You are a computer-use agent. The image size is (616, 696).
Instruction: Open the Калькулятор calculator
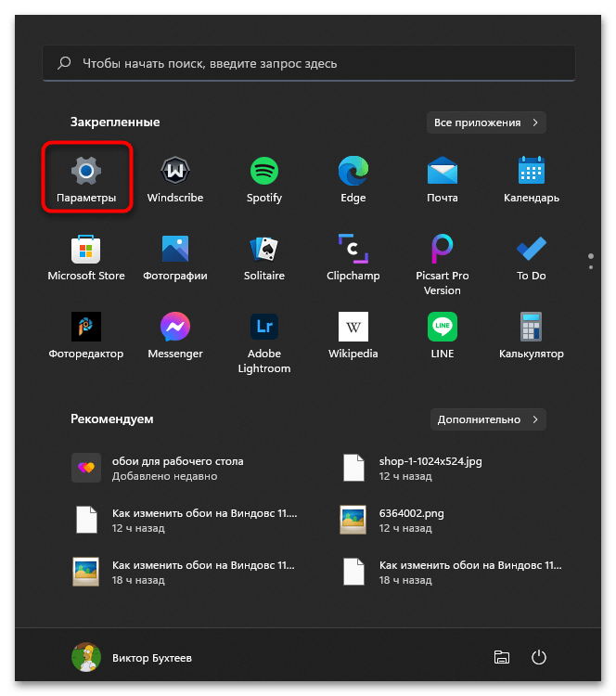point(532,336)
